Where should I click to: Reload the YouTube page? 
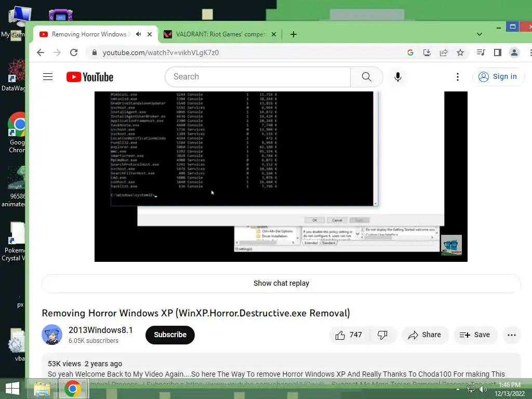74,52
